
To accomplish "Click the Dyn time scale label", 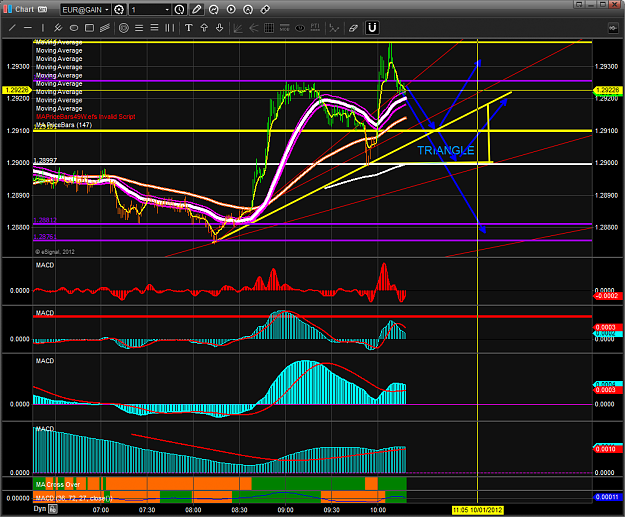I will 39,509.
